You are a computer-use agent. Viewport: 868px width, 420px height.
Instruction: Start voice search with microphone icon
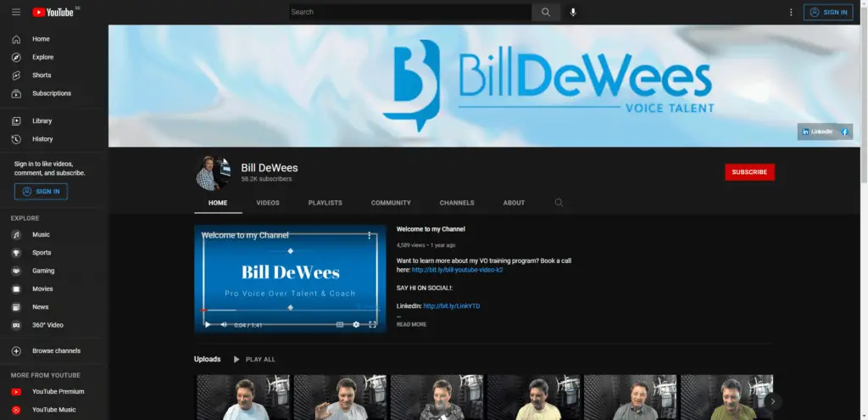(x=573, y=12)
